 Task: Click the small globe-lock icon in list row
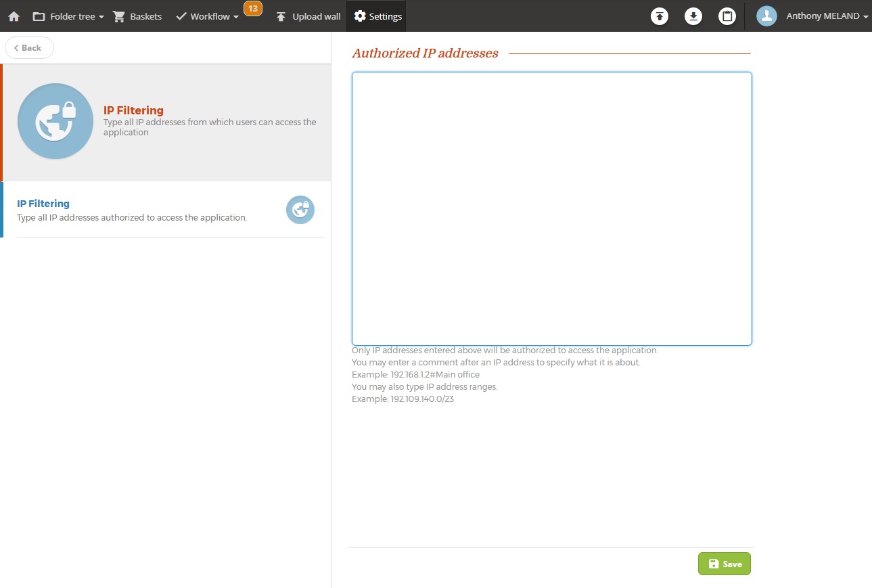point(300,210)
